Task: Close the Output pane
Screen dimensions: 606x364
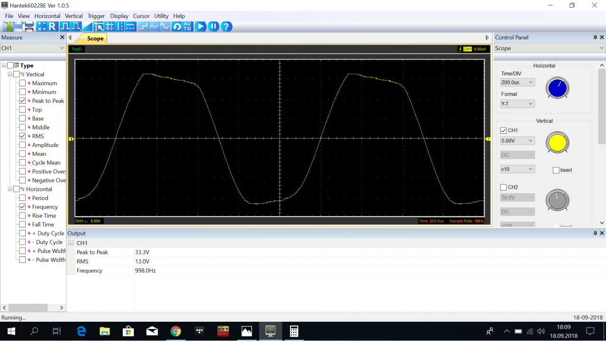Action: click(x=602, y=233)
